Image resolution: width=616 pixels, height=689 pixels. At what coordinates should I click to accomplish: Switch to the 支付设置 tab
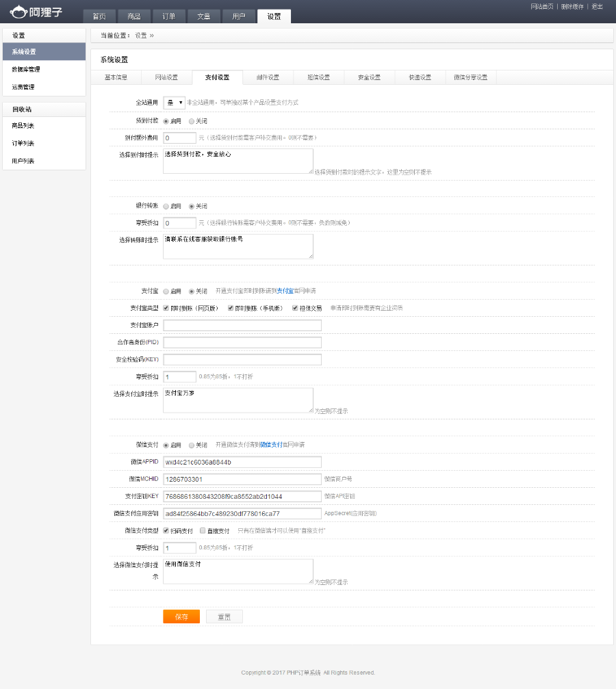pos(217,77)
